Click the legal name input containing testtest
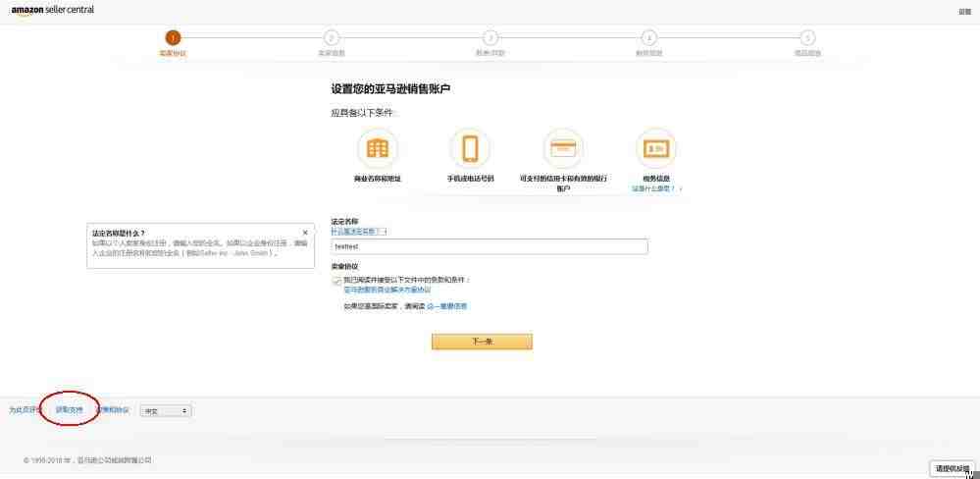 [490, 246]
